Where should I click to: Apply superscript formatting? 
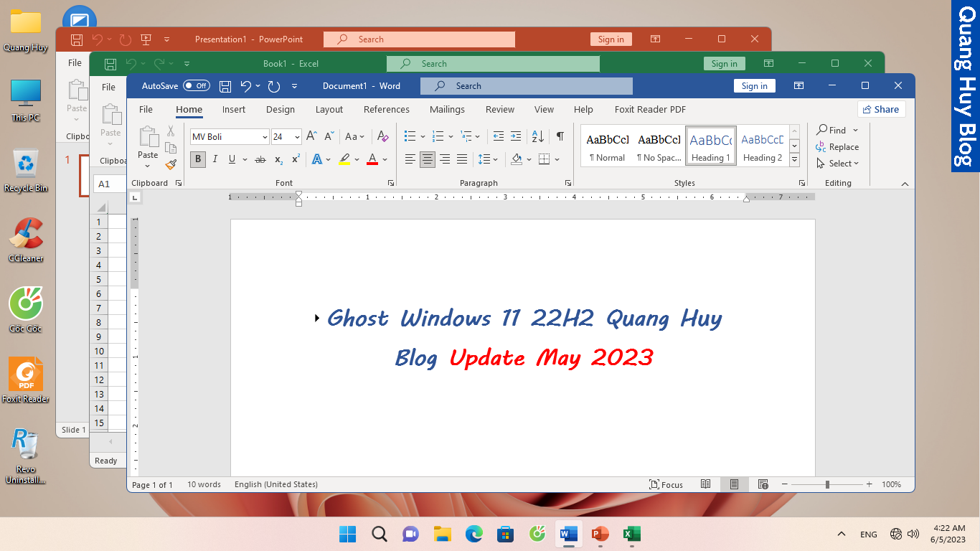point(296,159)
